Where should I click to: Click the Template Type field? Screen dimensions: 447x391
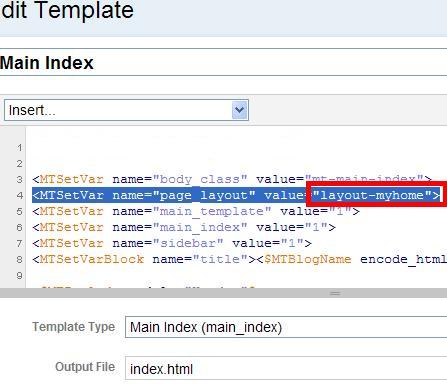click(286, 327)
